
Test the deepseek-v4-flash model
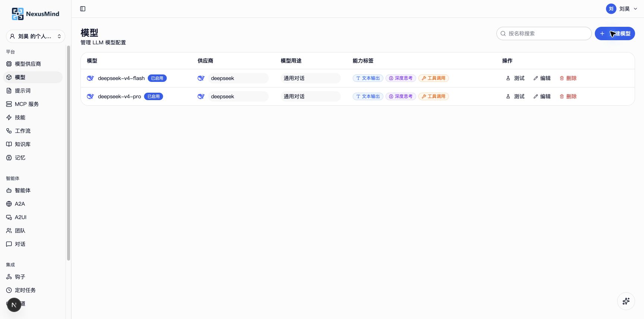click(x=515, y=78)
